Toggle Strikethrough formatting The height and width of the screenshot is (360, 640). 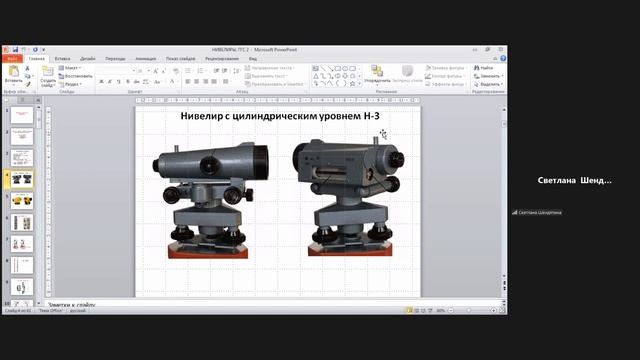pyautogui.click(x=137, y=82)
